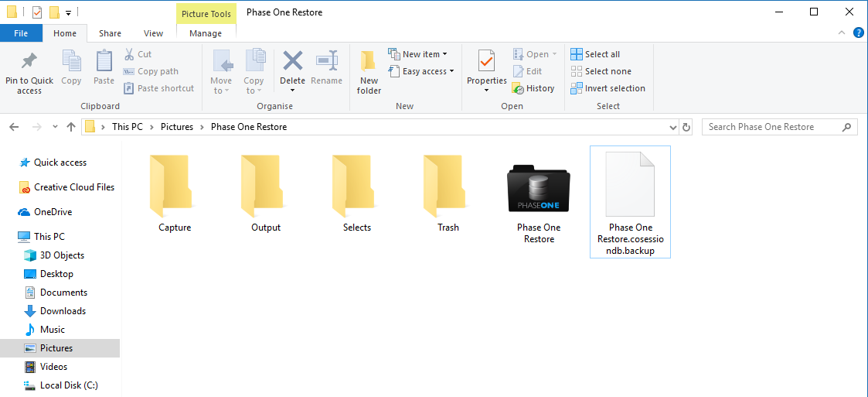Select the Selects folder
The width and height of the screenshot is (868, 397).
[x=357, y=191]
